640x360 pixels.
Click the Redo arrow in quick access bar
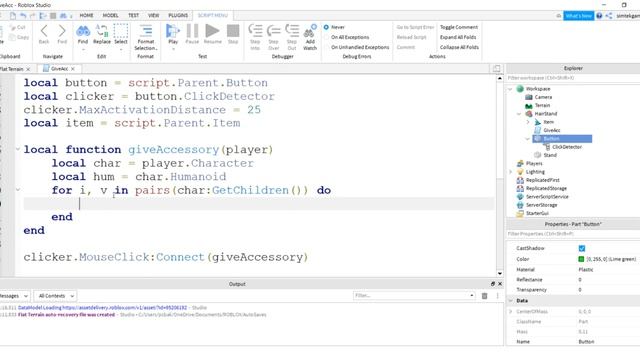(x=33, y=16)
